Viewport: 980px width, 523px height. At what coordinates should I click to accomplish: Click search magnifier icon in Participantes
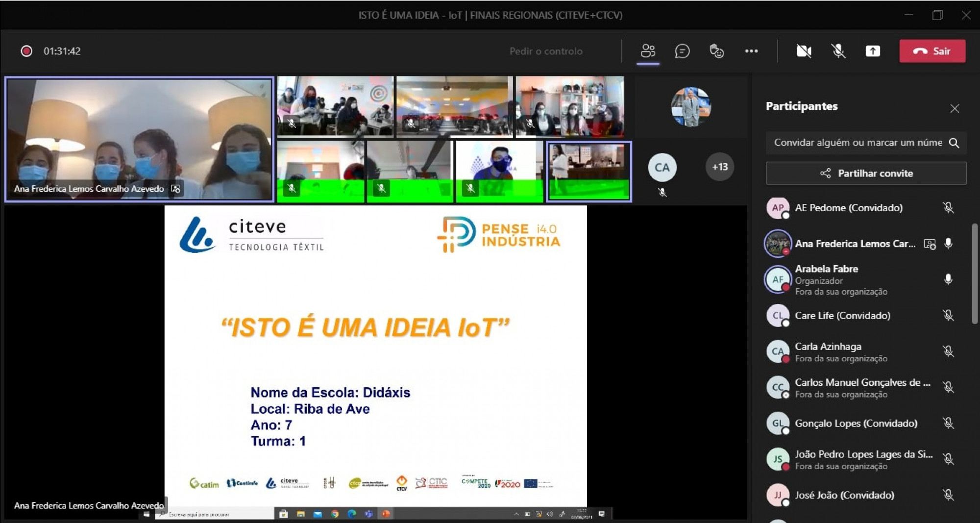point(954,143)
